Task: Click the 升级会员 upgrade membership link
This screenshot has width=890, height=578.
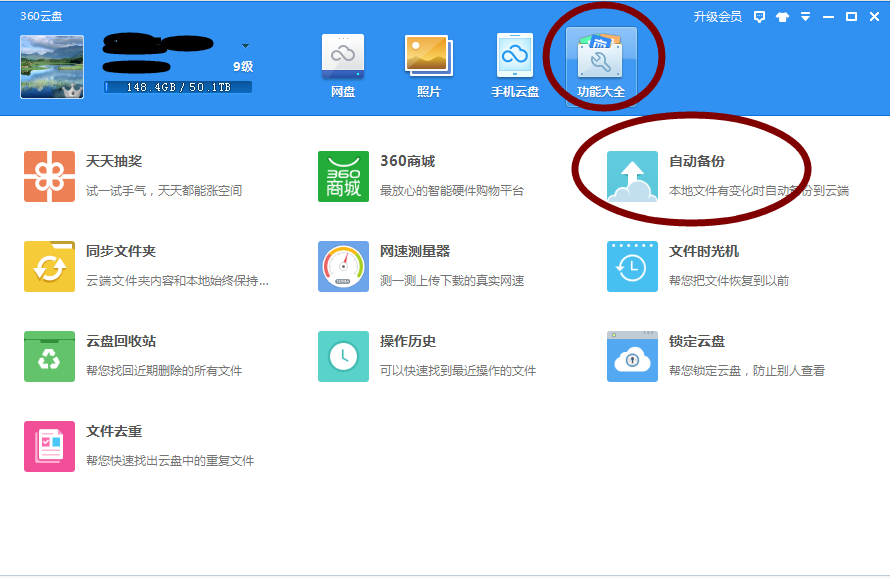Action: 717,16
